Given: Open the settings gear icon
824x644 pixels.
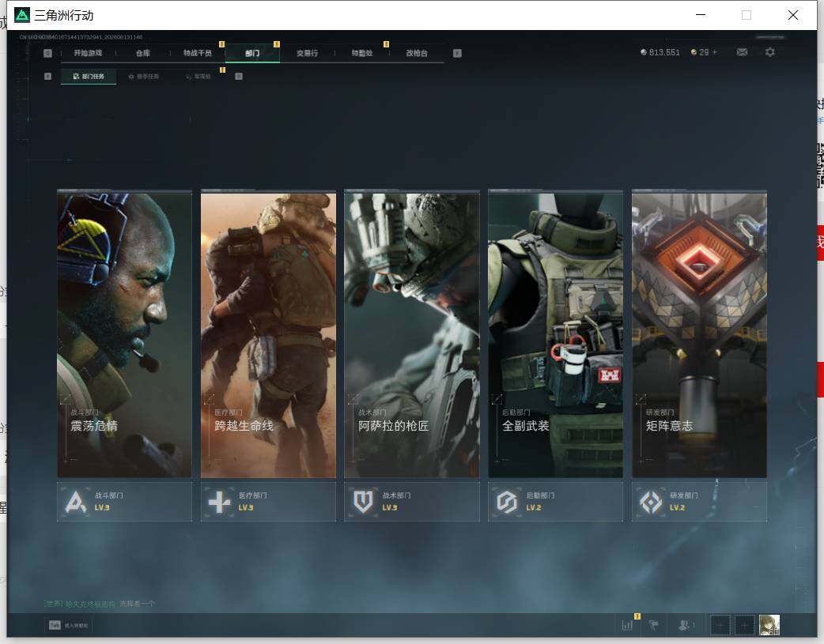Looking at the screenshot, I should tap(770, 52).
